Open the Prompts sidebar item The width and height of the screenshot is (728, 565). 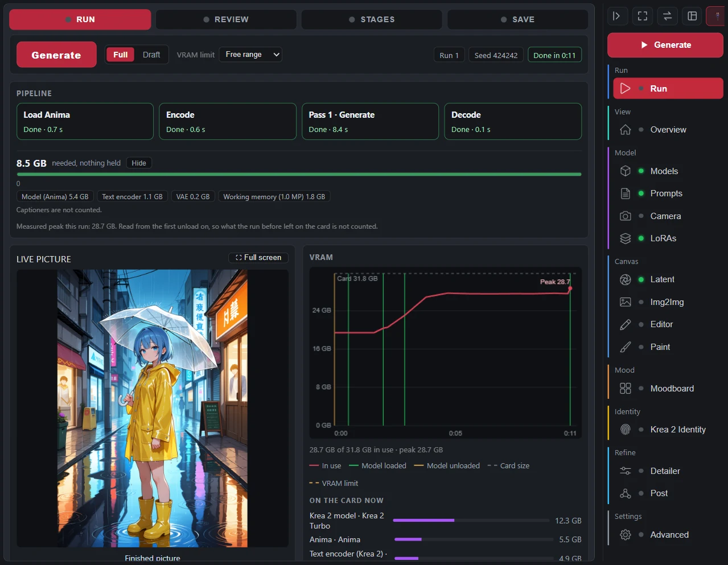(x=668, y=193)
